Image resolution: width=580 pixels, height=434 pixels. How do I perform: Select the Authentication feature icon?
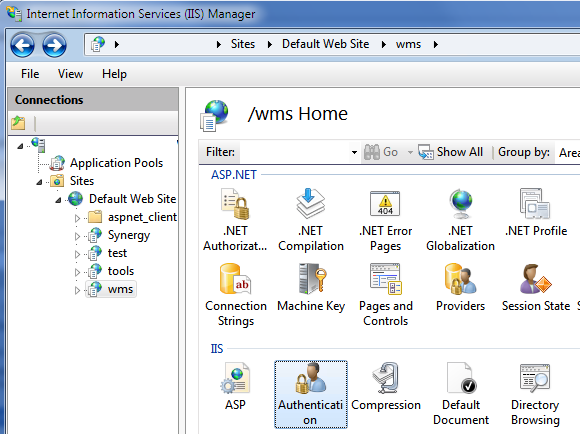click(x=311, y=394)
